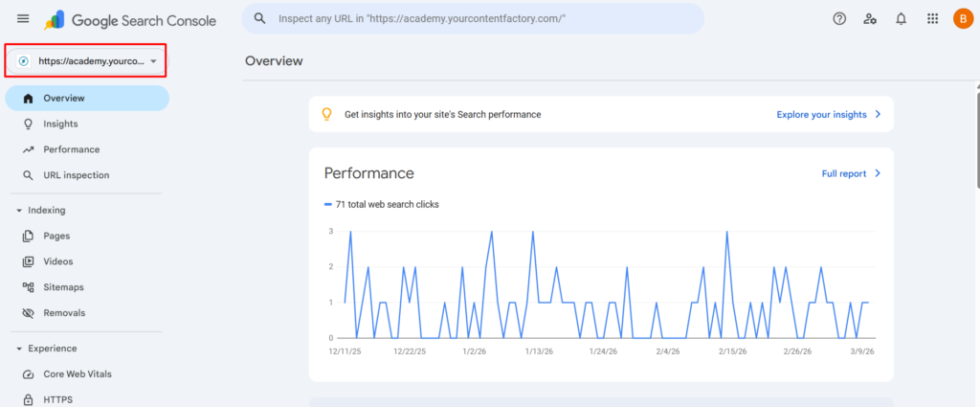The height and width of the screenshot is (407, 980).
Task: Go to Performance in sidebar
Action: (x=71, y=149)
